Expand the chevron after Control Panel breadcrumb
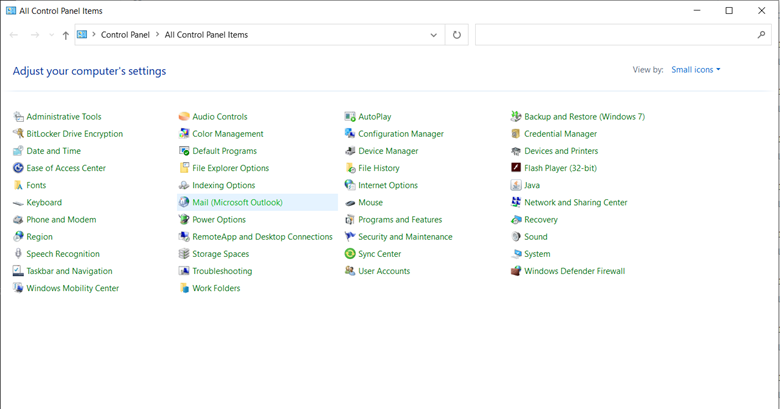The width and height of the screenshot is (780, 409). [158, 34]
